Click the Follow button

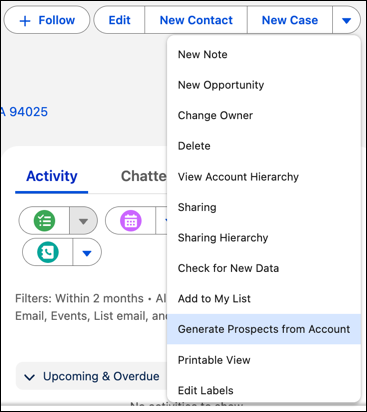coord(47,20)
